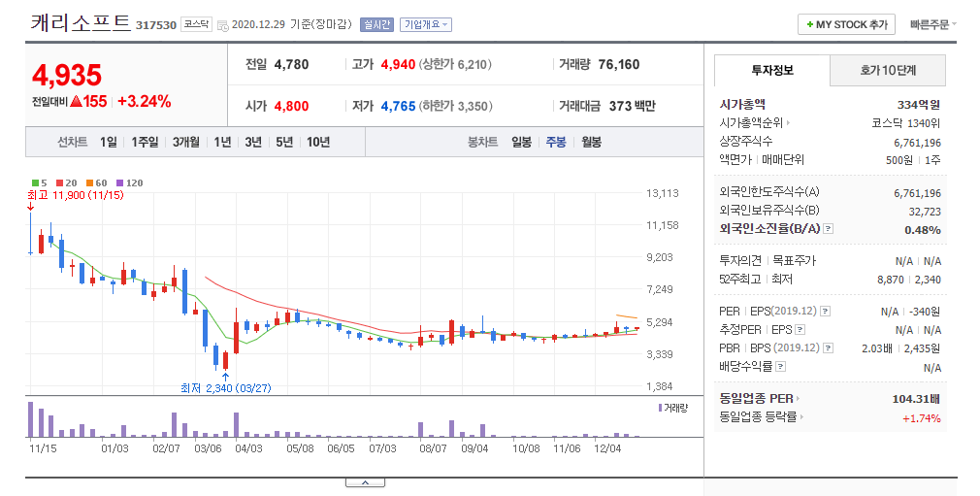Viewport: 980px width, 496px height.
Task: Select the 3년 line chart period
Action: tap(253, 142)
